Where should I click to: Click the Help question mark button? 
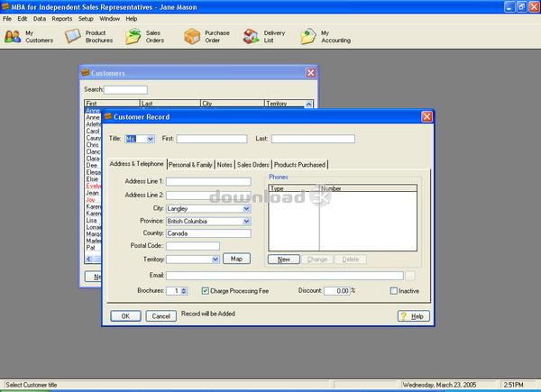tap(413, 316)
